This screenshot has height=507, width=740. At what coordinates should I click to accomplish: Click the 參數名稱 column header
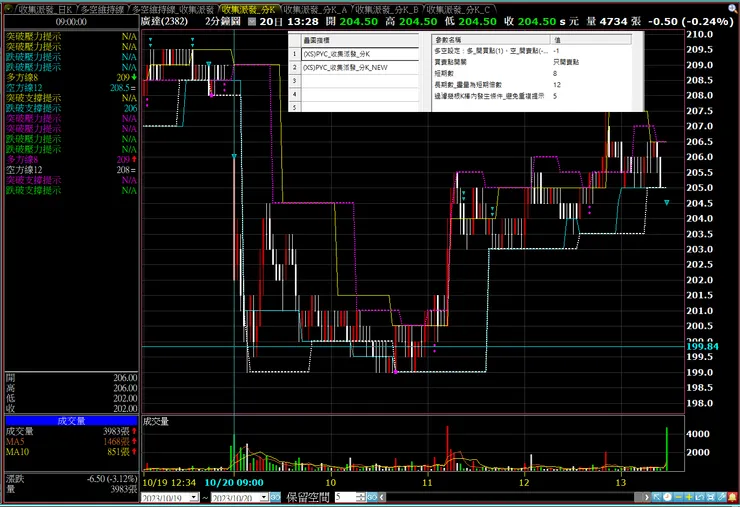(491, 40)
